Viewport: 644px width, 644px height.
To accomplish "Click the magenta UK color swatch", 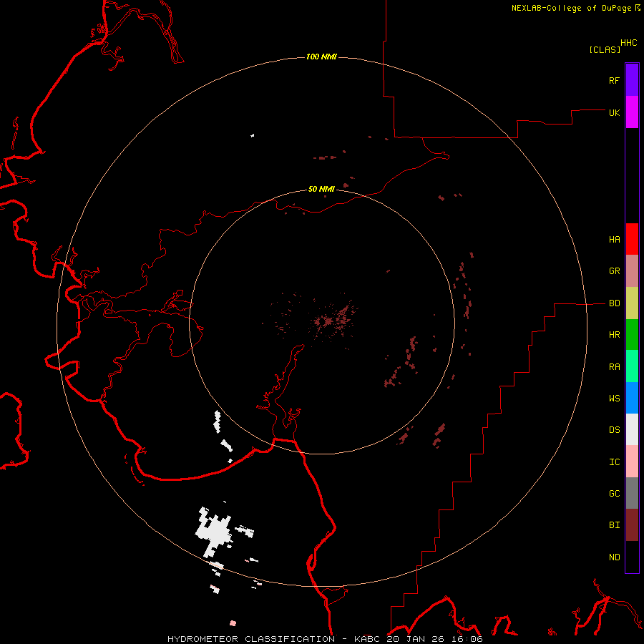I will point(632,112).
